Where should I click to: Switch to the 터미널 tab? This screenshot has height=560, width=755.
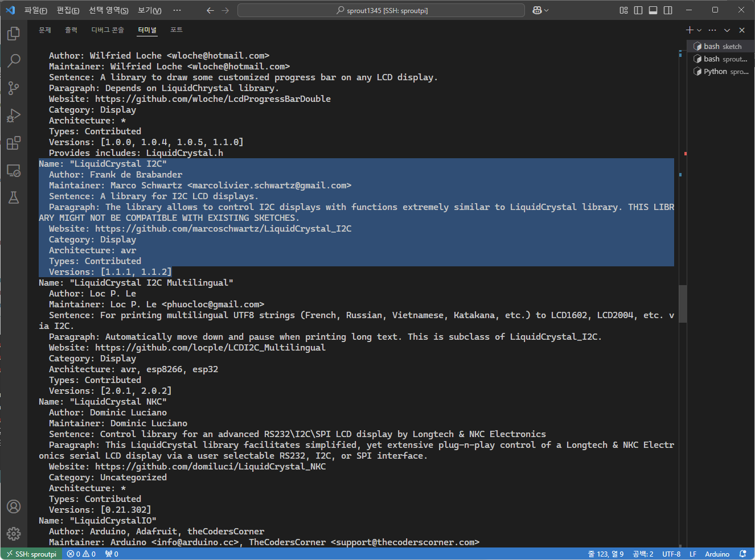[x=147, y=30]
